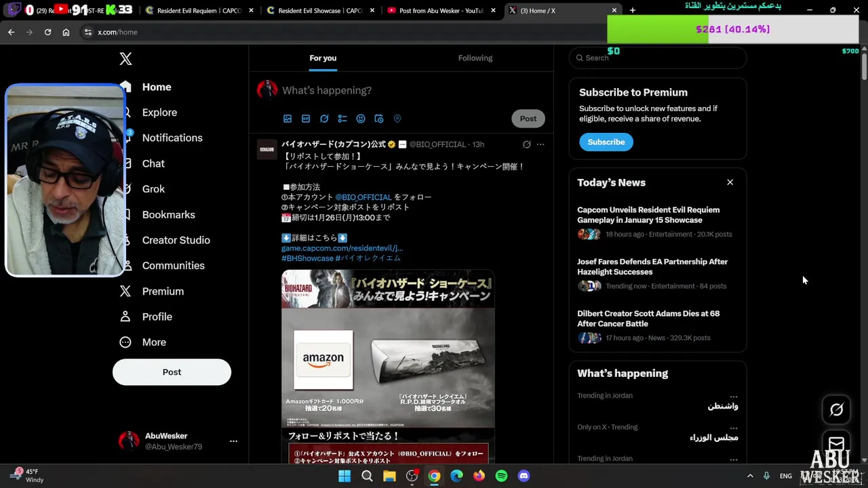Click the Grok icon on BIO_OFFICIAL post
This screenshot has height=488, width=868.
pos(526,144)
